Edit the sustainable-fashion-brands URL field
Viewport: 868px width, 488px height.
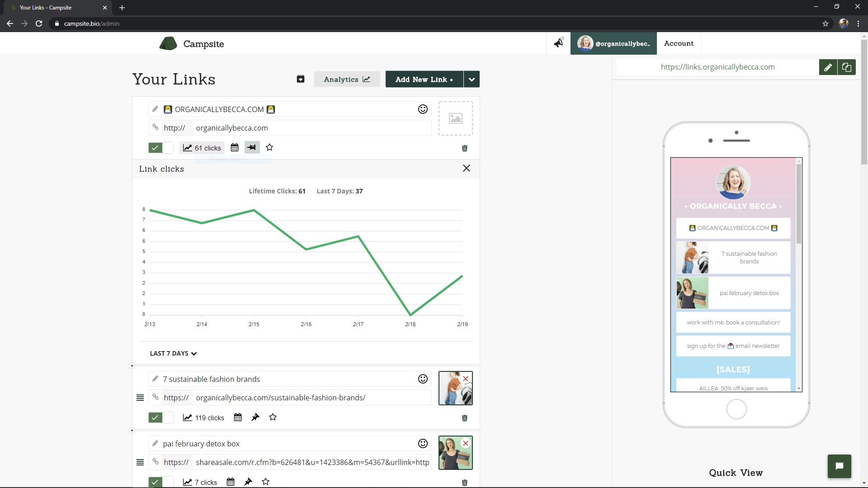(x=312, y=398)
